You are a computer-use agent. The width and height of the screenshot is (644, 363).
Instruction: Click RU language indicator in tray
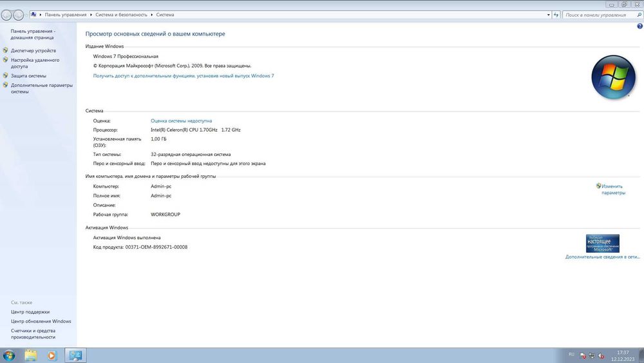(571, 355)
